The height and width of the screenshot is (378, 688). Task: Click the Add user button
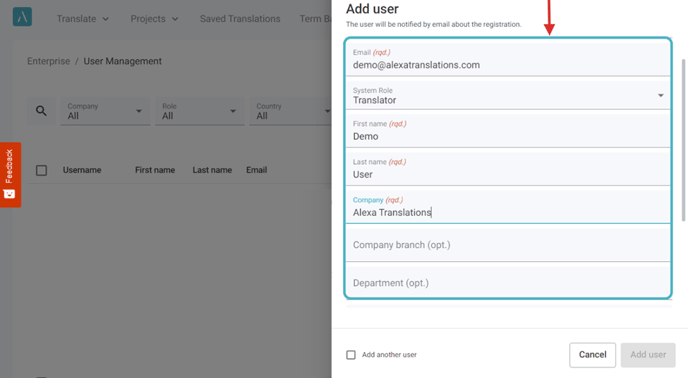coord(648,355)
